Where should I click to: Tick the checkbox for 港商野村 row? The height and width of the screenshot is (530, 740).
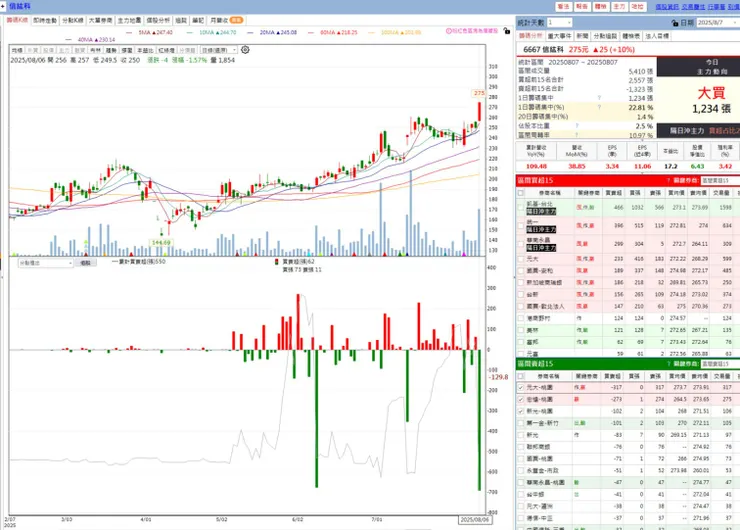coord(521,318)
